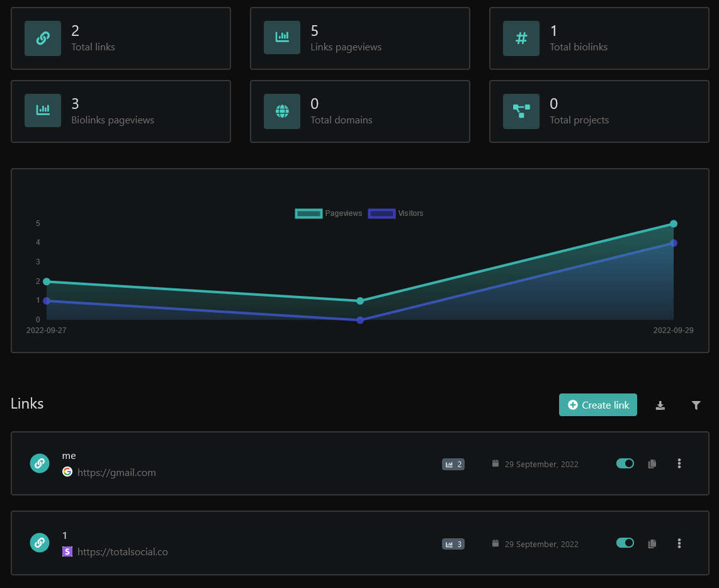Viewport: 719px width, 588px height.
Task: Click the Total projects diagram icon
Action: (521, 111)
